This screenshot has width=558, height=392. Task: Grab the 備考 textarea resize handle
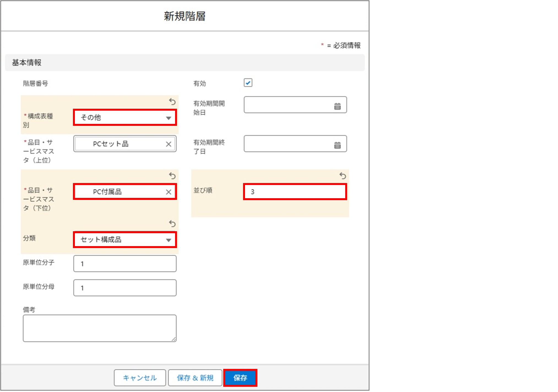pyautogui.click(x=174, y=339)
